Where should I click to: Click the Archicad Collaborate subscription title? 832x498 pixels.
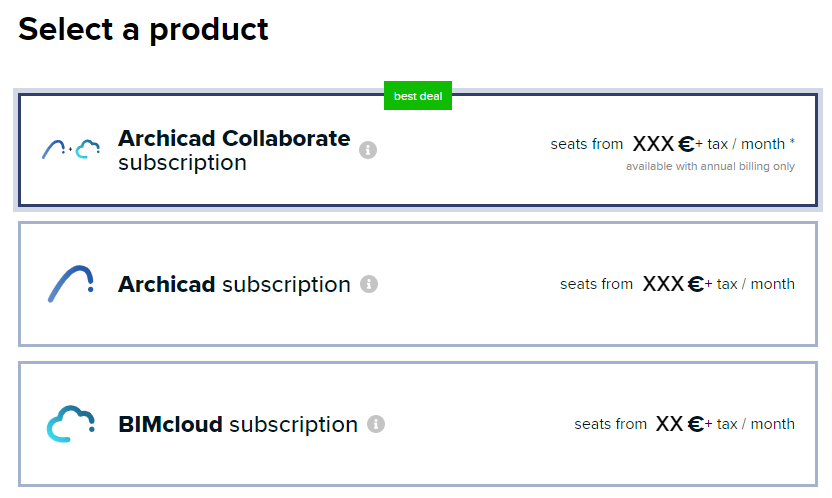(234, 150)
